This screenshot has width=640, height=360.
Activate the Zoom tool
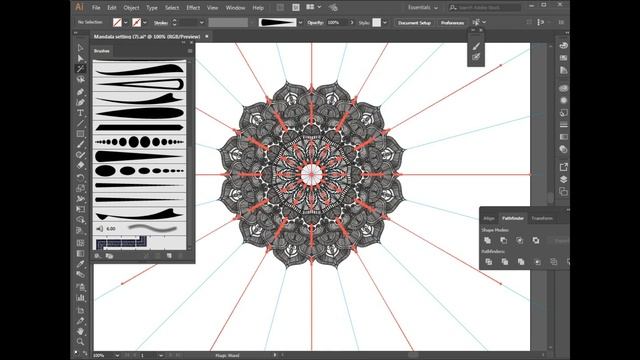80,342
